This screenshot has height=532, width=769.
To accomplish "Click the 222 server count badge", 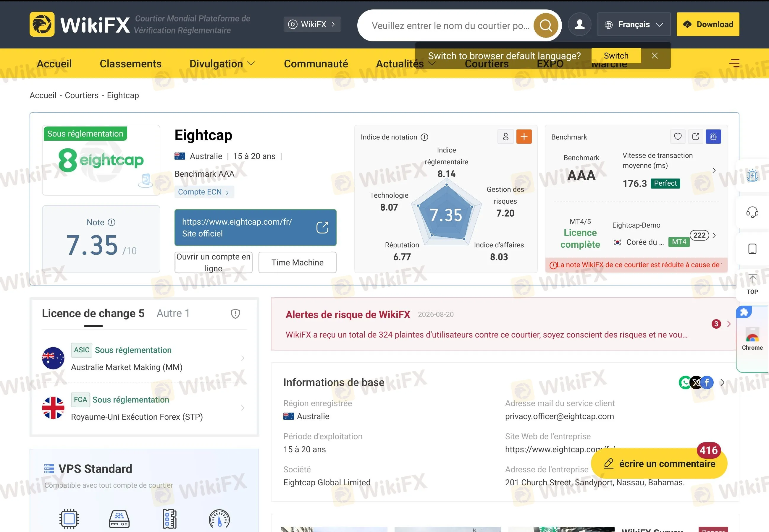I will point(699,235).
